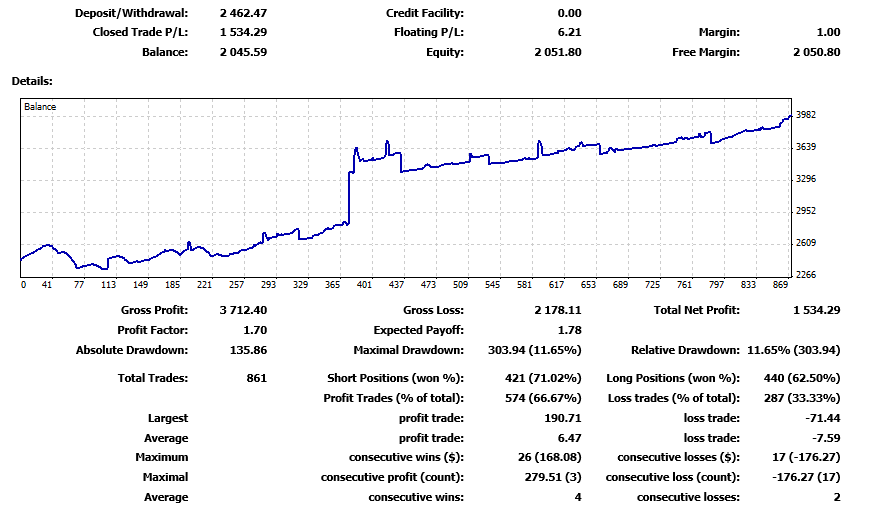Select the consecutive loss value -176.27 (17)

[806, 477]
